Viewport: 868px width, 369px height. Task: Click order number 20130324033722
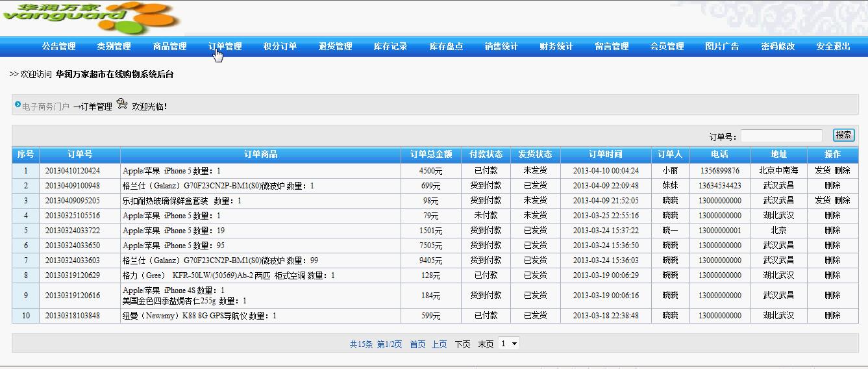click(73, 231)
